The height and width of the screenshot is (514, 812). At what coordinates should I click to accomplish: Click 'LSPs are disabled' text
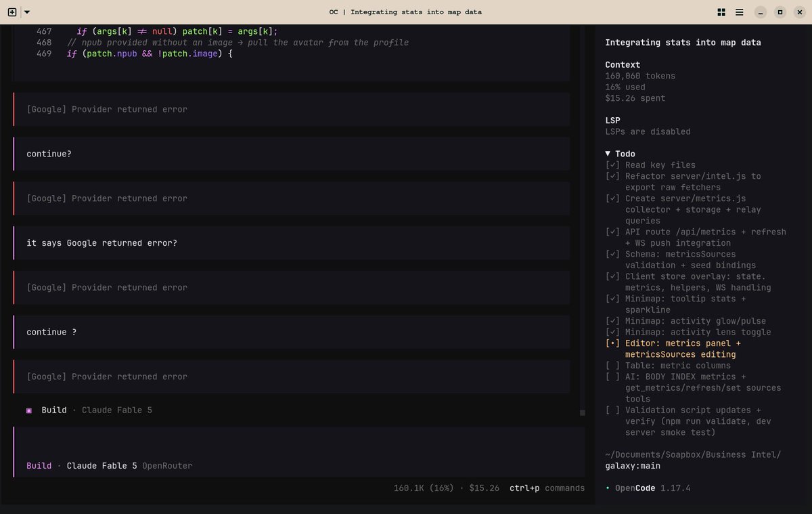(x=648, y=131)
